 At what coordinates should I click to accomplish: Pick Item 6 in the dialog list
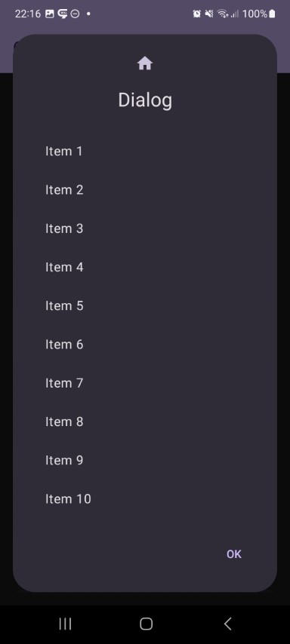coord(145,344)
